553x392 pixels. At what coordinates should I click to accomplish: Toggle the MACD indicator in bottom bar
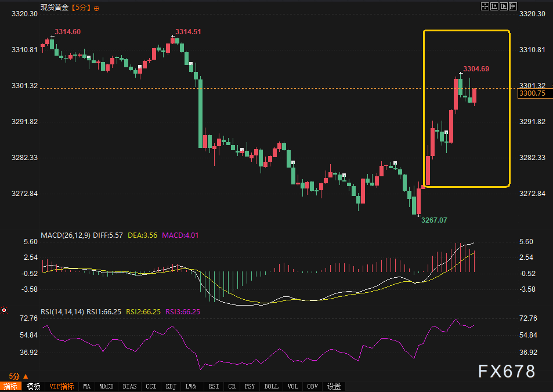(106, 386)
